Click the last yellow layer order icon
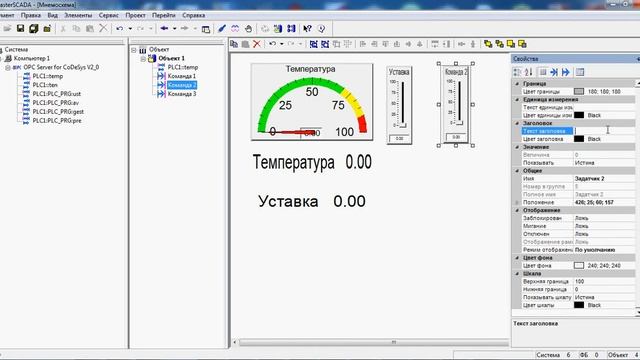The width and height of the screenshot is (640, 360). (522, 44)
